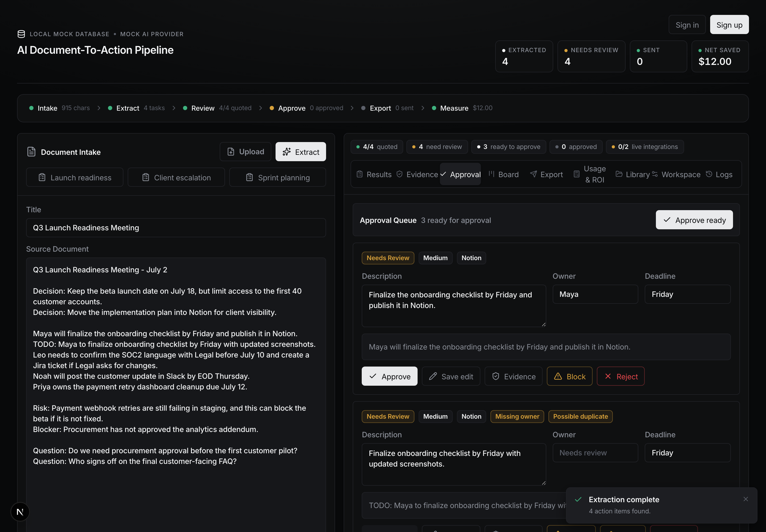The image size is (766, 532).
Task: Click Sign in
Action: [687, 25]
